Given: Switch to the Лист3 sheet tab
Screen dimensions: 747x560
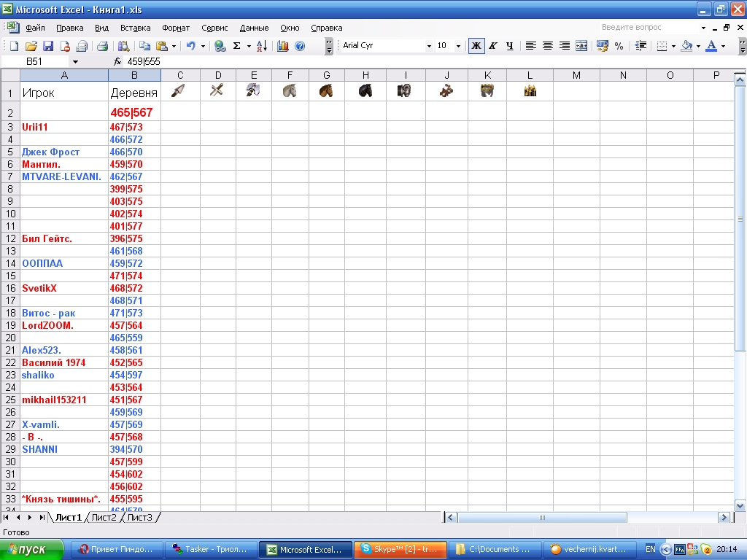Looking at the screenshot, I should click(x=139, y=517).
